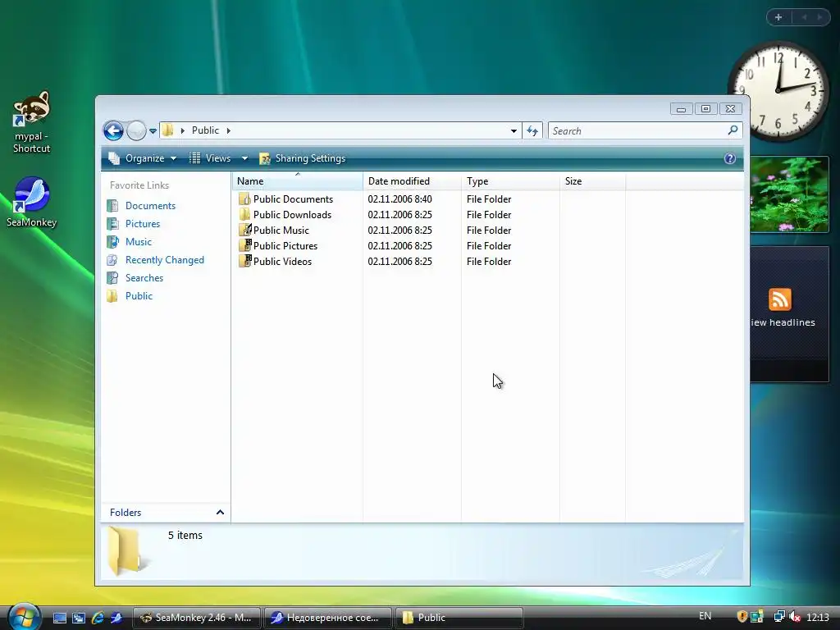Screen dimensions: 840x630
Task: Open Music in Favorite Links
Action: coord(138,242)
